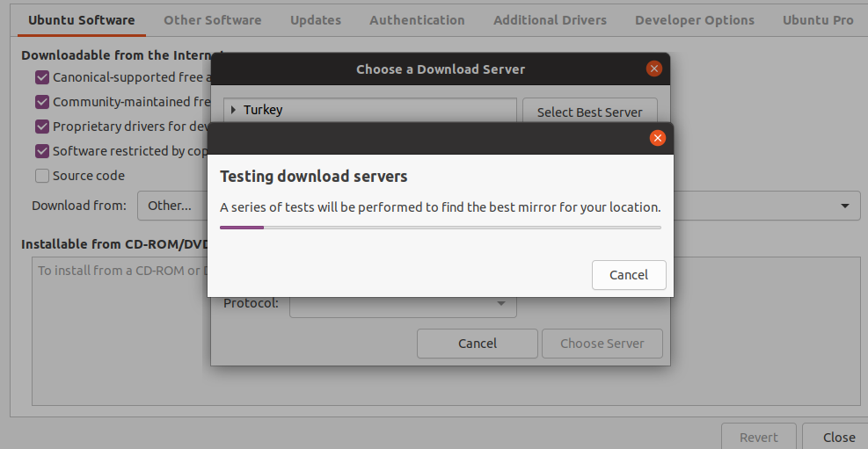The height and width of the screenshot is (449, 868).
Task: Click the 'Downloadable from the Internet' heading
Action: [x=122, y=55]
